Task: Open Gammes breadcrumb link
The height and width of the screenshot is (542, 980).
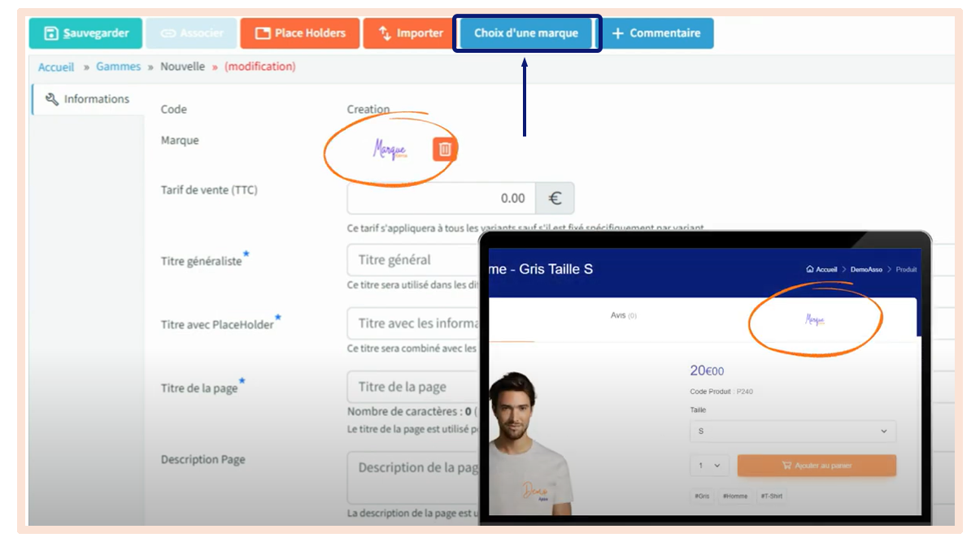Action: 118,67
